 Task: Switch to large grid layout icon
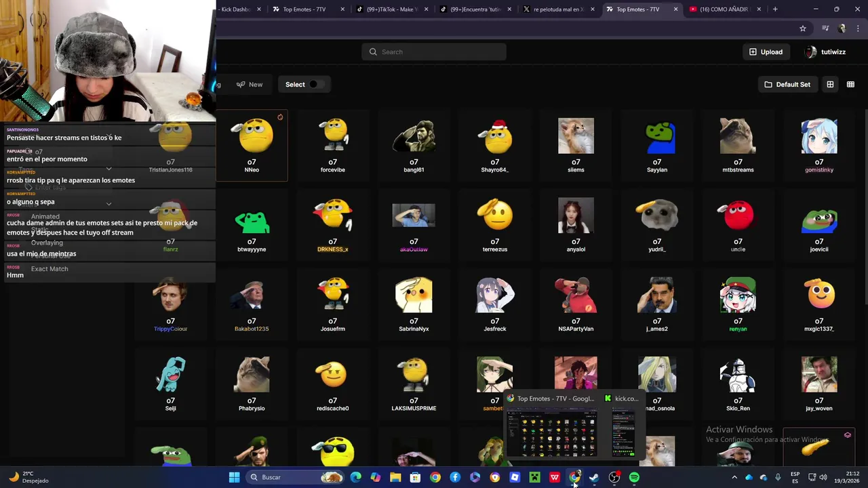[x=830, y=85]
